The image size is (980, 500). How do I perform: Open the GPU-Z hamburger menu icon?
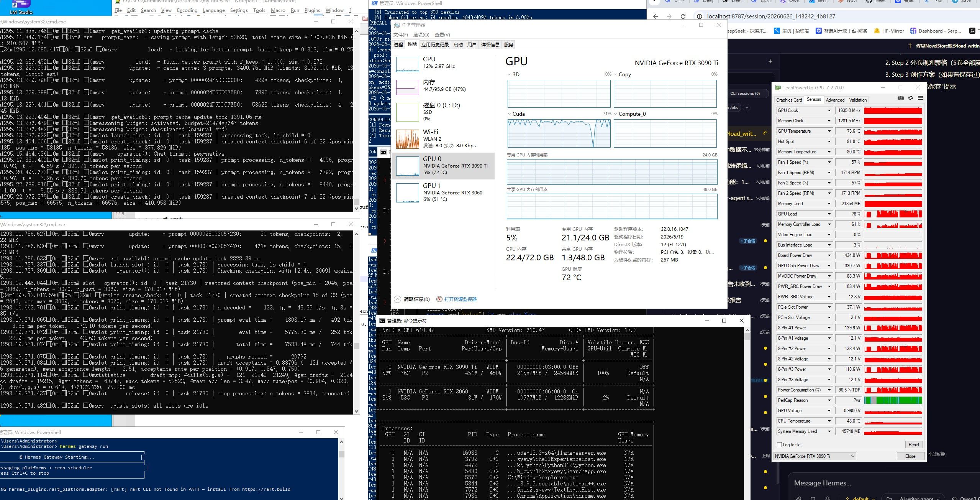point(920,98)
